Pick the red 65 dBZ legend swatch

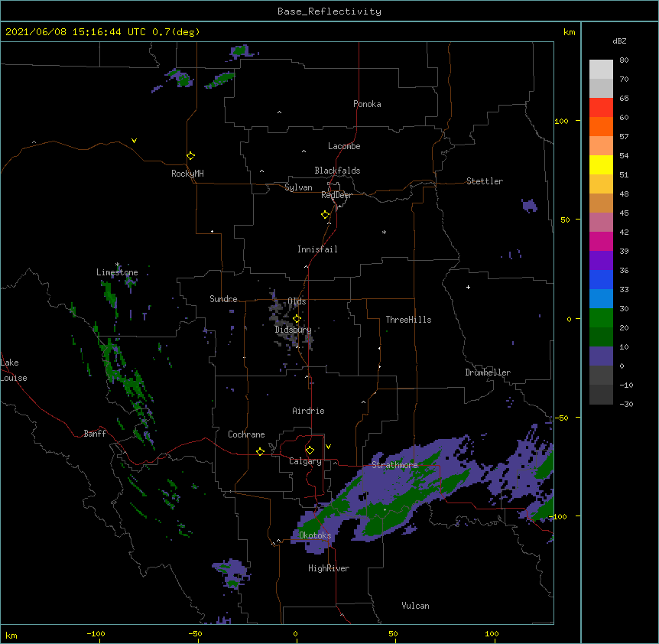point(601,107)
